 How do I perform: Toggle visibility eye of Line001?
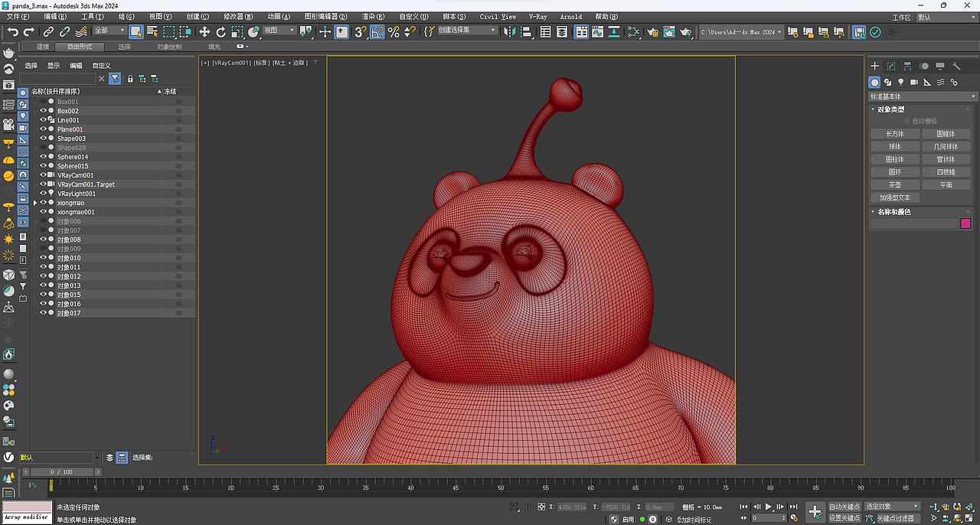point(43,120)
